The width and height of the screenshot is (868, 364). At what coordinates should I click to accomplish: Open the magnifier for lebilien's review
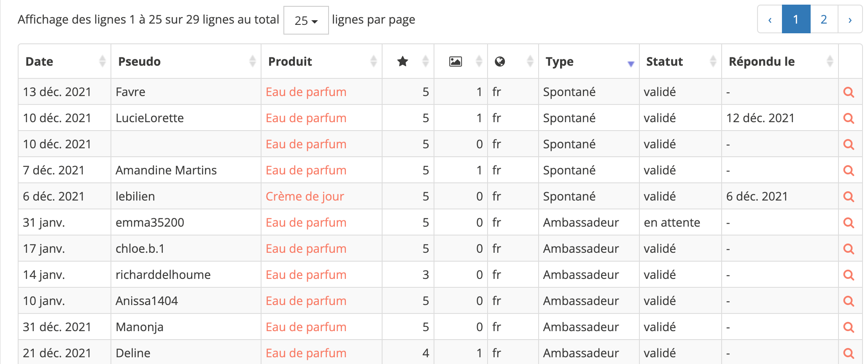(849, 197)
